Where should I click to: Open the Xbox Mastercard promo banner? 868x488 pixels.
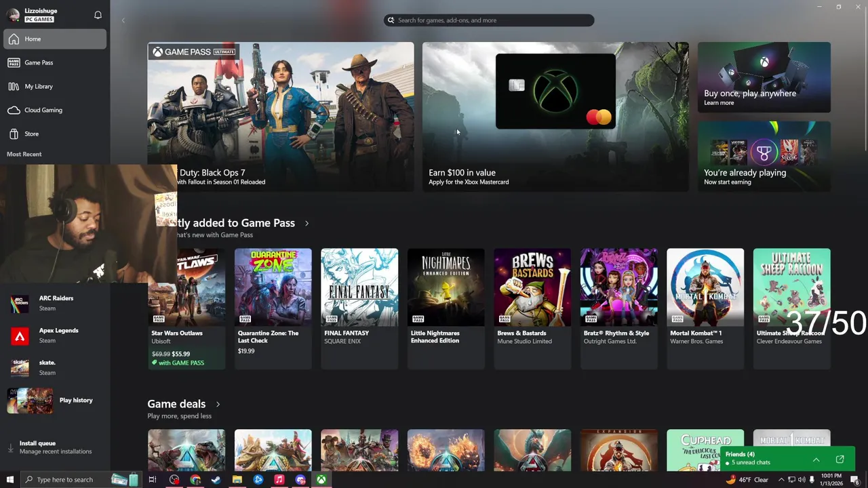pos(555,117)
